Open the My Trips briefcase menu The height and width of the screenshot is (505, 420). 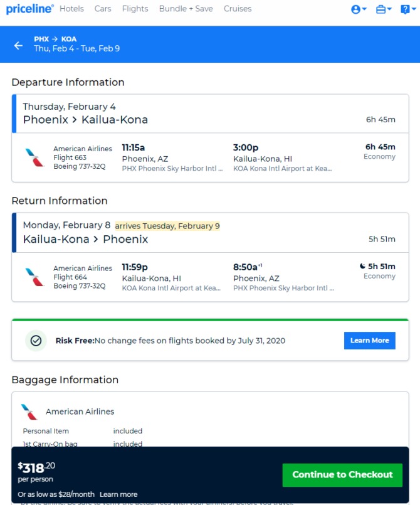[x=384, y=9]
